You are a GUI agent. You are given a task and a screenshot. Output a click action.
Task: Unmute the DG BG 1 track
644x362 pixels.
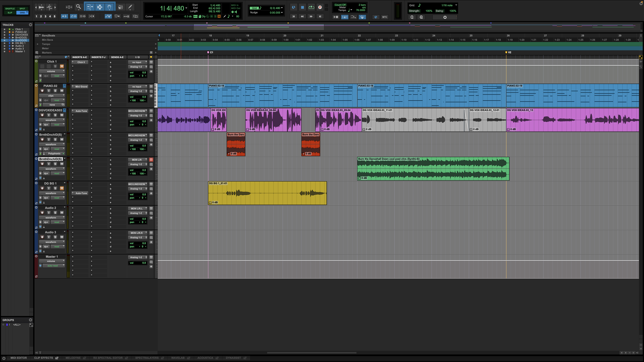coord(62,188)
